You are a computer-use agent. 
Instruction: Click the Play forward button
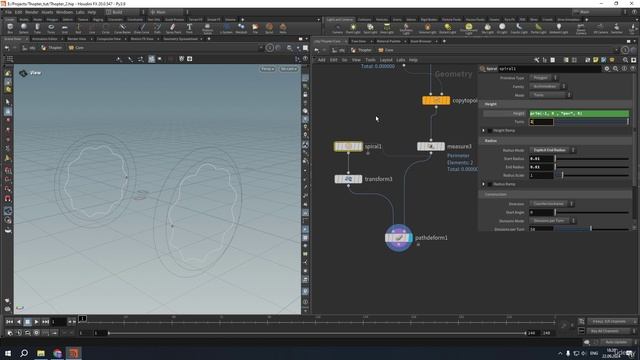pyautogui.click(x=36, y=322)
